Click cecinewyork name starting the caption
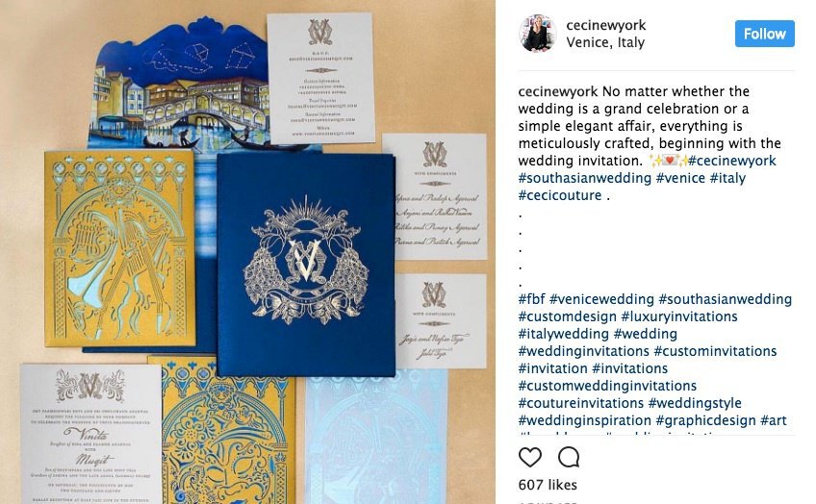The width and height of the screenshot is (816, 504). (x=558, y=91)
